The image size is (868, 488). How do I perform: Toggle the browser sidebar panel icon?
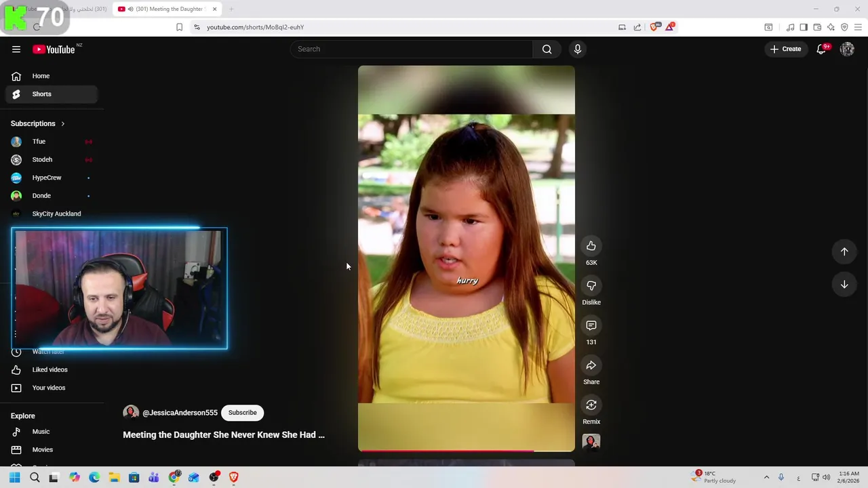[804, 27]
